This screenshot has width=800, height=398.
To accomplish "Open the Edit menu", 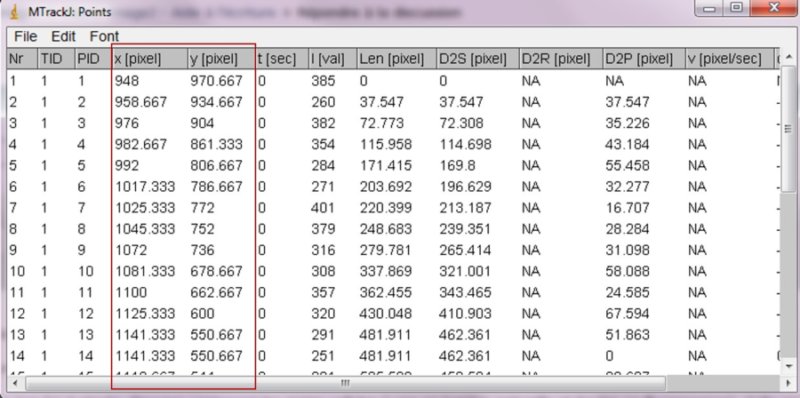I will (63, 37).
